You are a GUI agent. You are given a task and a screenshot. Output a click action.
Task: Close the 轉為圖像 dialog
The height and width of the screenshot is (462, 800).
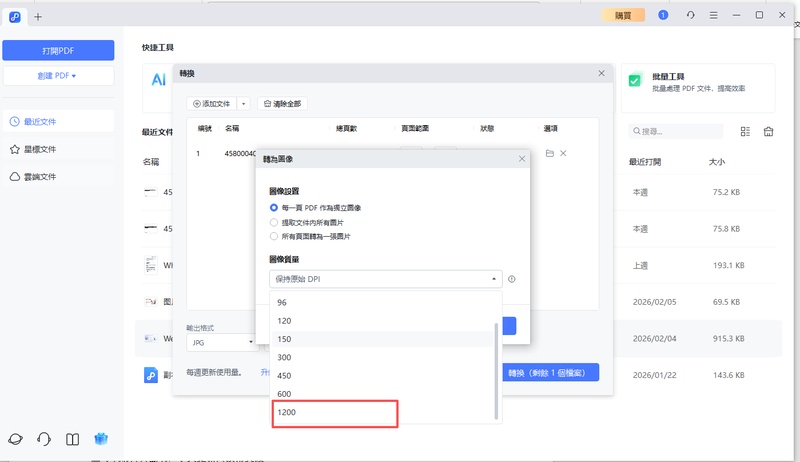pyautogui.click(x=522, y=159)
